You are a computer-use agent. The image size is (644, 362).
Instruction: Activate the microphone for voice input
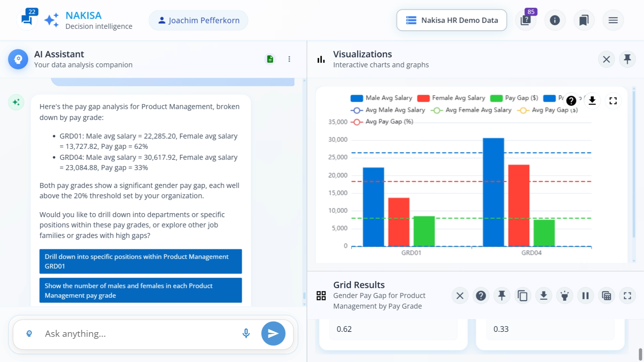point(246,334)
